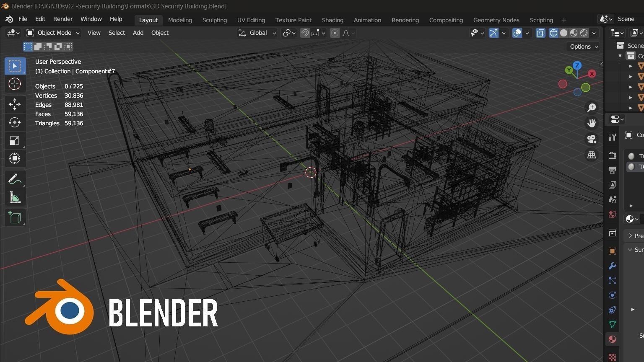Pick the Rotate tool

15,122
